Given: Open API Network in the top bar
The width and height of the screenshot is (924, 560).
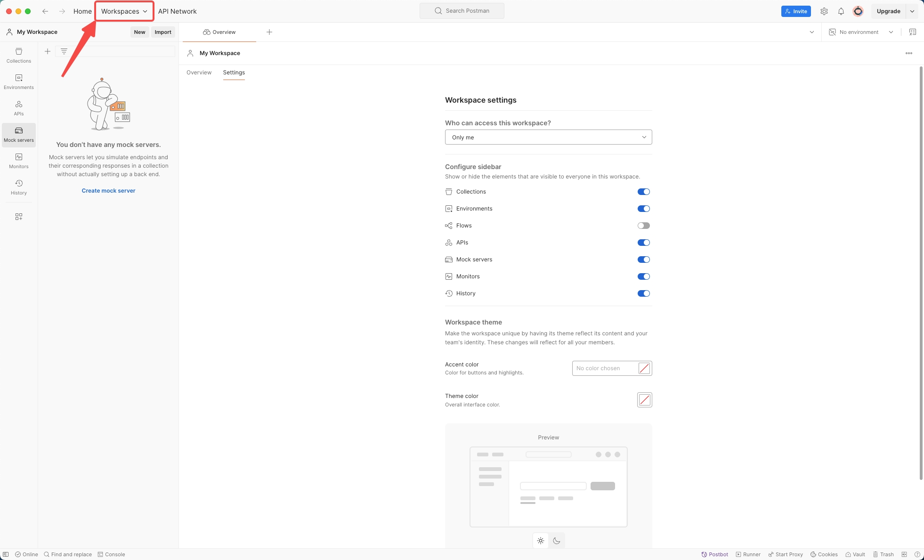Looking at the screenshot, I should [178, 11].
